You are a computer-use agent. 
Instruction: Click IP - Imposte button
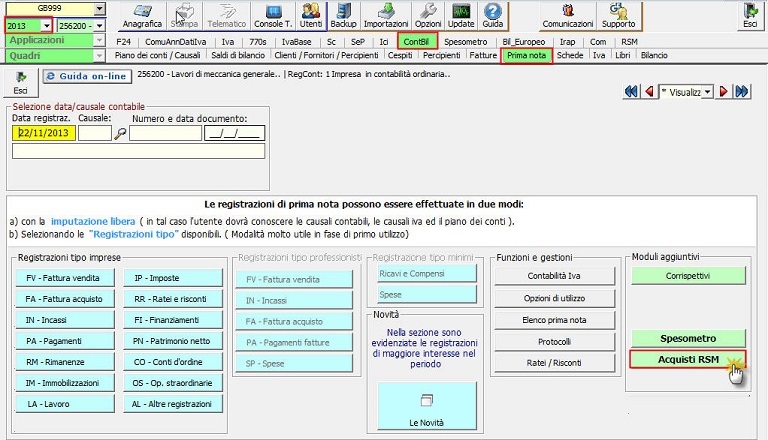click(173, 278)
